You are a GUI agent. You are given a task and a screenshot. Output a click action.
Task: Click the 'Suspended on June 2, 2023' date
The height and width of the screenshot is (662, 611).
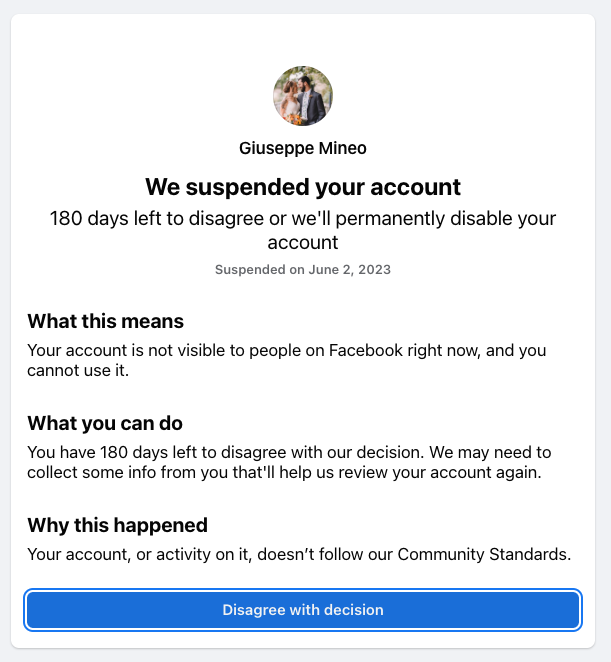click(x=303, y=270)
